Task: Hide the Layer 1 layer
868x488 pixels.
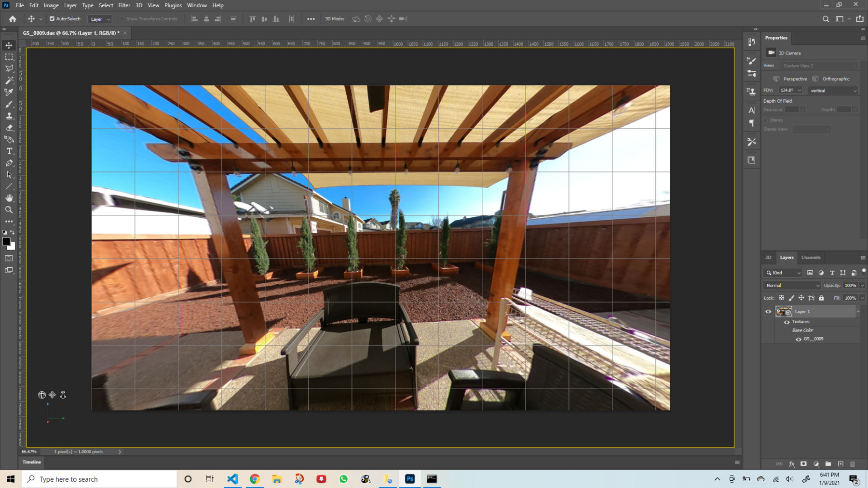Action: (x=768, y=312)
